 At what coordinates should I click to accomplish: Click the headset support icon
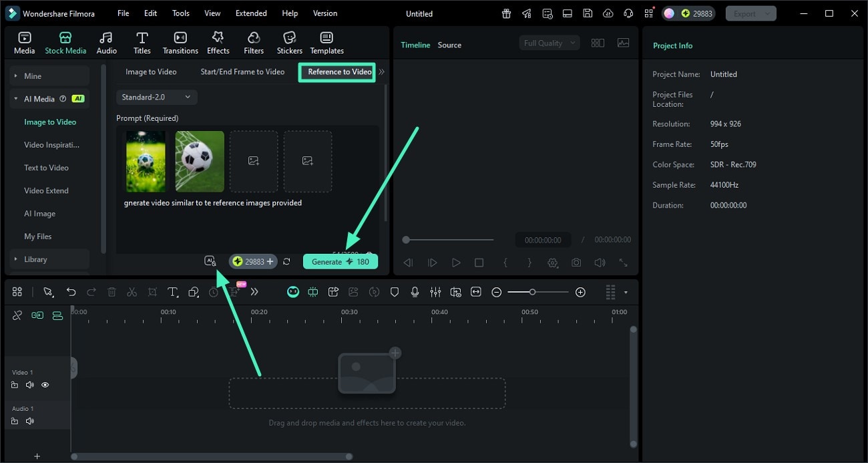tap(628, 13)
